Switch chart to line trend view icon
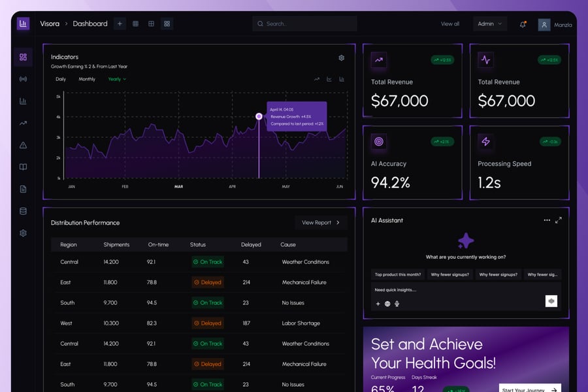Image resolution: width=588 pixels, height=392 pixels. [317, 79]
